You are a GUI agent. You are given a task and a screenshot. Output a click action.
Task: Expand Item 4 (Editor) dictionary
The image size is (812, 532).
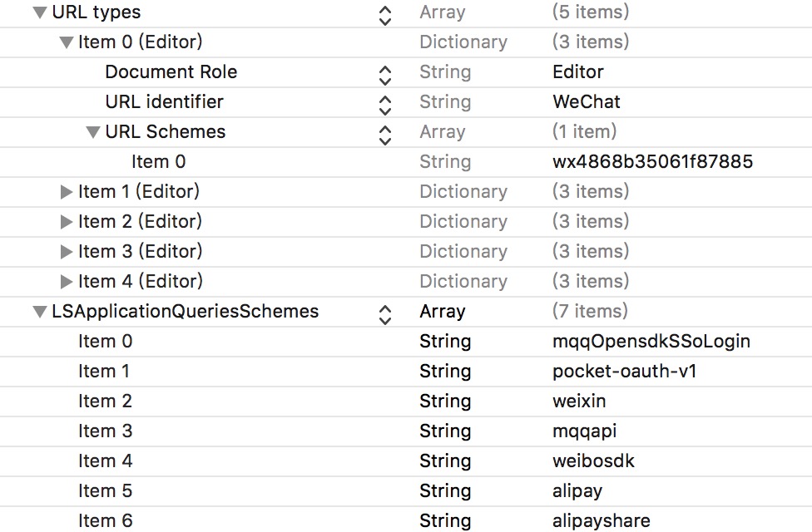(x=67, y=282)
